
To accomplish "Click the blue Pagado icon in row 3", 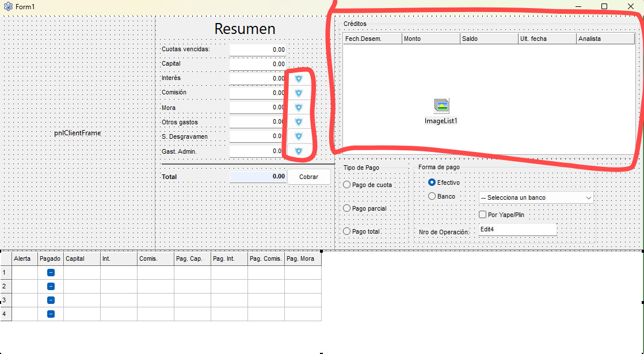I will (x=51, y=300).
